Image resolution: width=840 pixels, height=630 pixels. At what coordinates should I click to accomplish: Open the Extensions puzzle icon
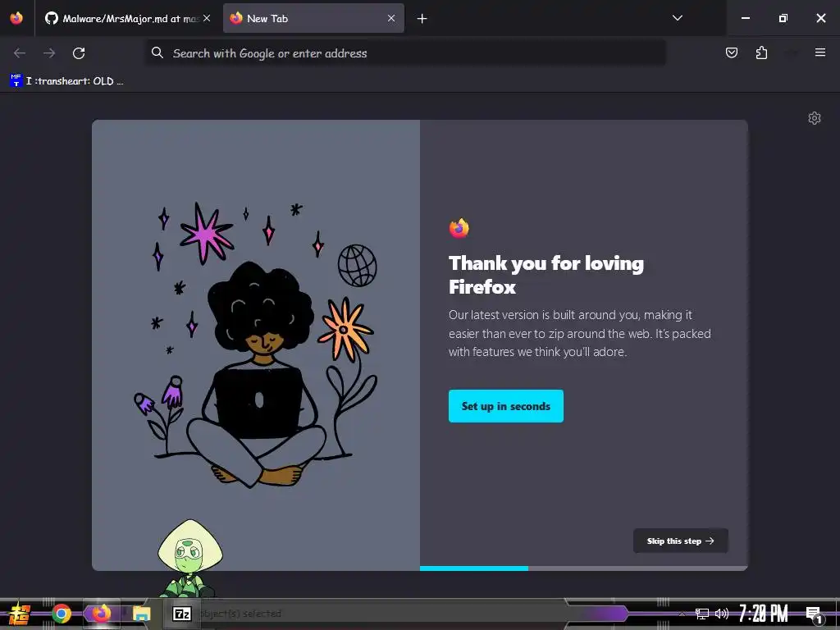pyautogui.click(x=761, y=52)
